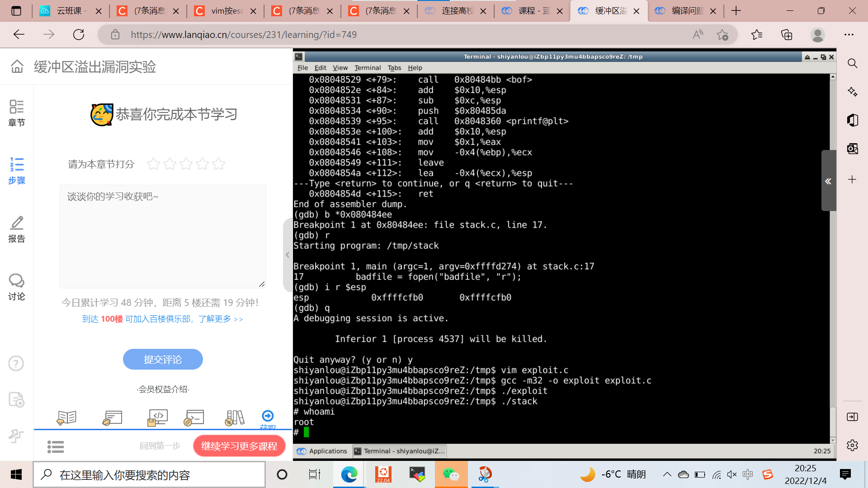
Task: Open the list menu icon at bottom
Action: click(x=56, y=446)
